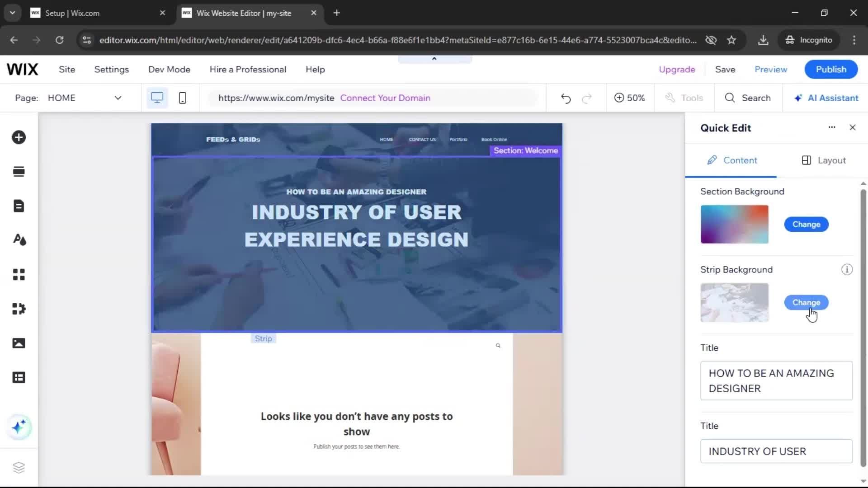Select Portfolio in site menu
Viewport: 868px width, 488px height.
coord(458,139)
